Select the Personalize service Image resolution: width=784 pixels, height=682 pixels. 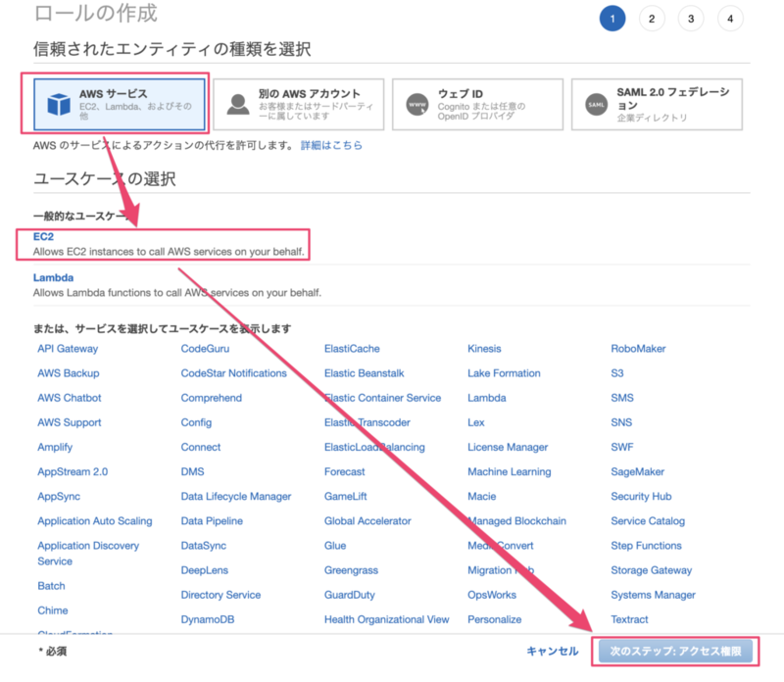point(495,619)
